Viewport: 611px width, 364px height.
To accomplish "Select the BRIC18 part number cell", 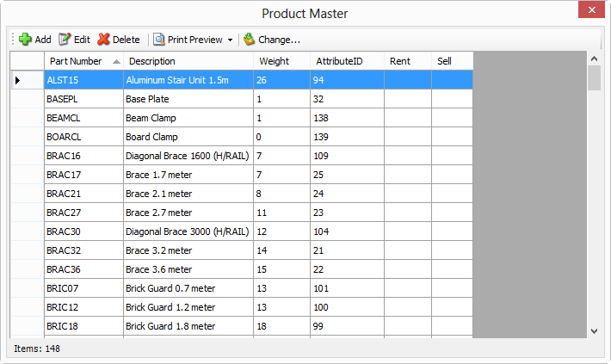I will [83, 326].
